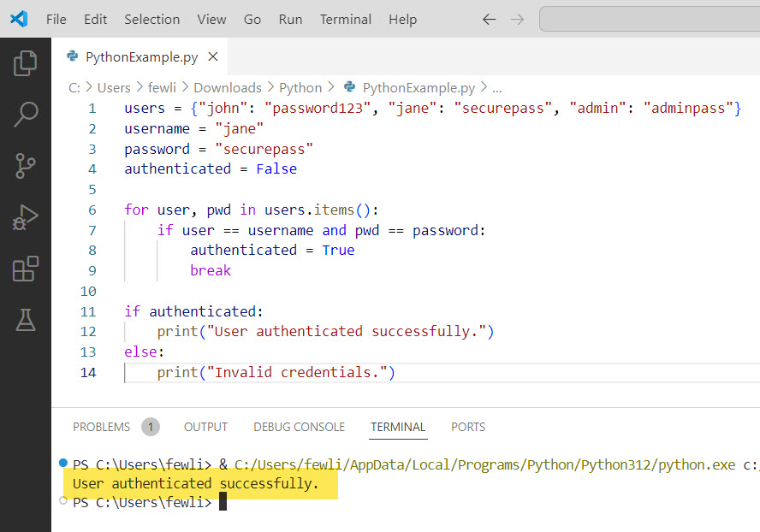760x532 pixels.
Task: Expand the PythonExample.py breadcrumb item
Action: [418, 87]
